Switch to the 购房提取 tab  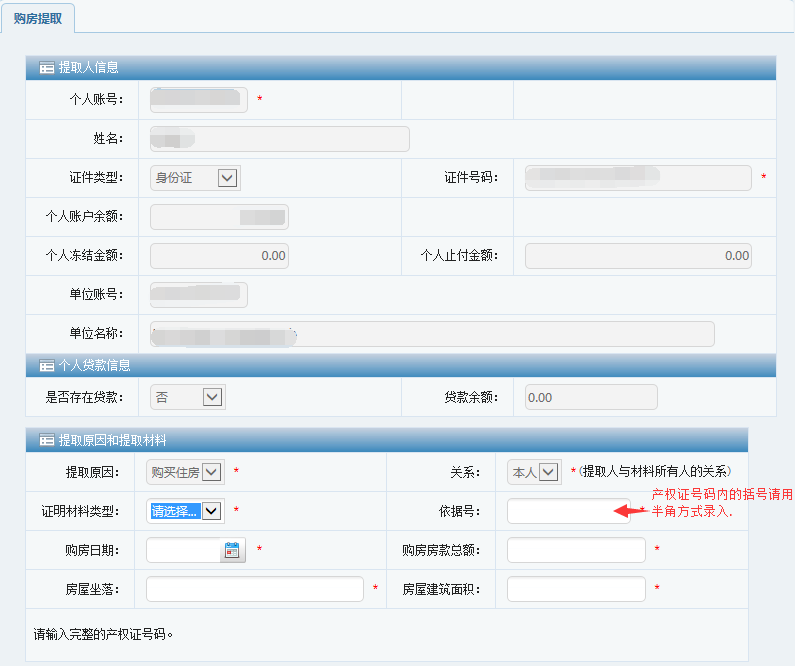(x=38, y=18)
